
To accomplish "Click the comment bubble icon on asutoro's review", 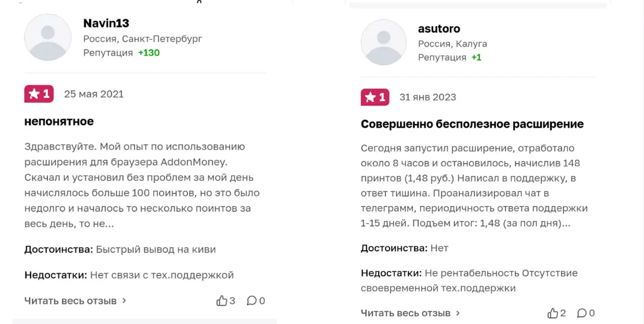I will click(x=582, y=312).
